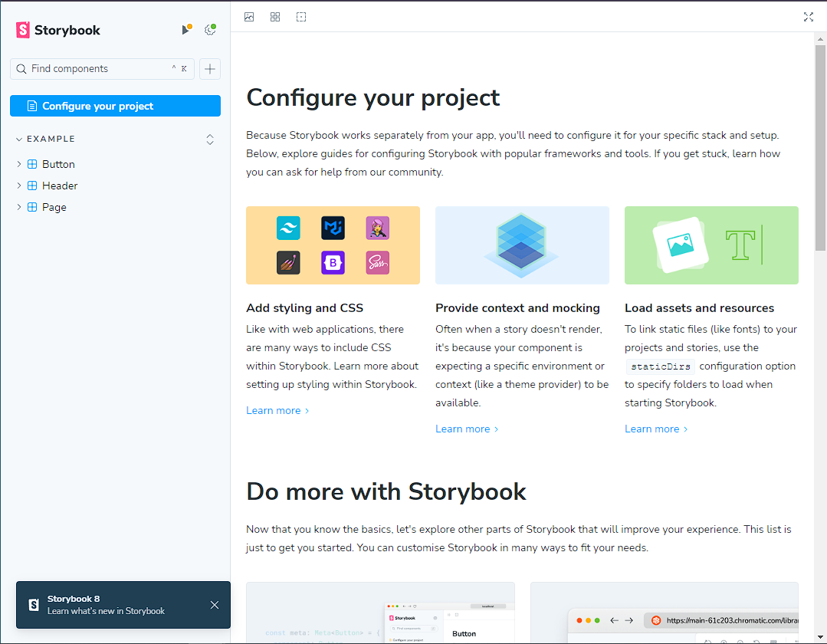Screen dimensions: 827x644
Task: Select Configure your project docs entry
Action: (115, 106)
